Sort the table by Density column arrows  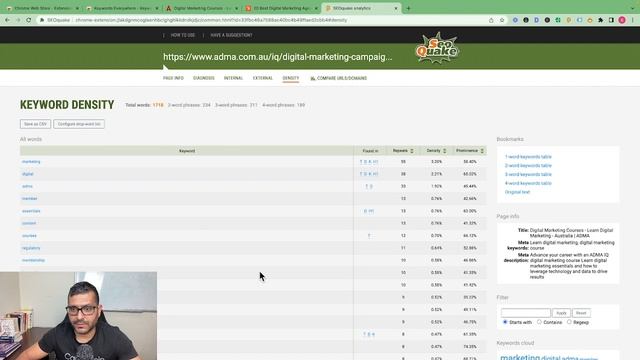pyautogui.click(x=444, y=151)
